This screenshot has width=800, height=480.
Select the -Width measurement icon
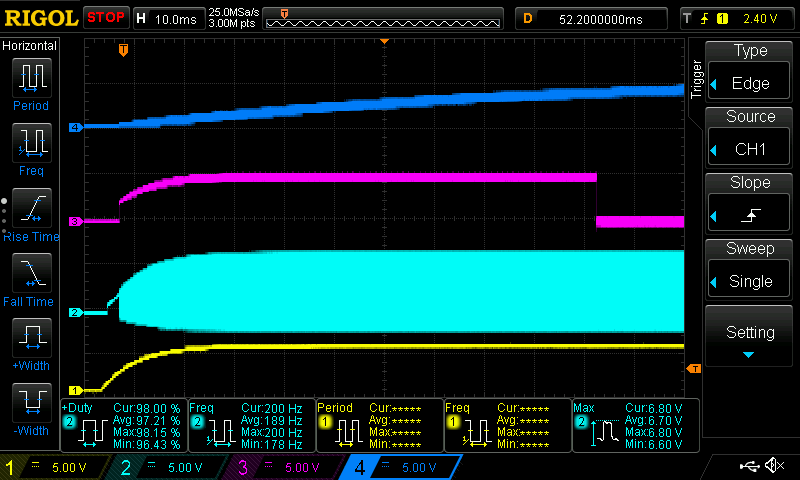pos(32,402)
